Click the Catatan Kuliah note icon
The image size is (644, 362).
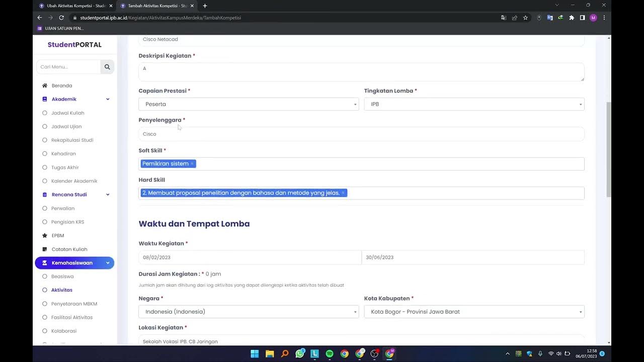pyautogui.click(x=45, y=249)
